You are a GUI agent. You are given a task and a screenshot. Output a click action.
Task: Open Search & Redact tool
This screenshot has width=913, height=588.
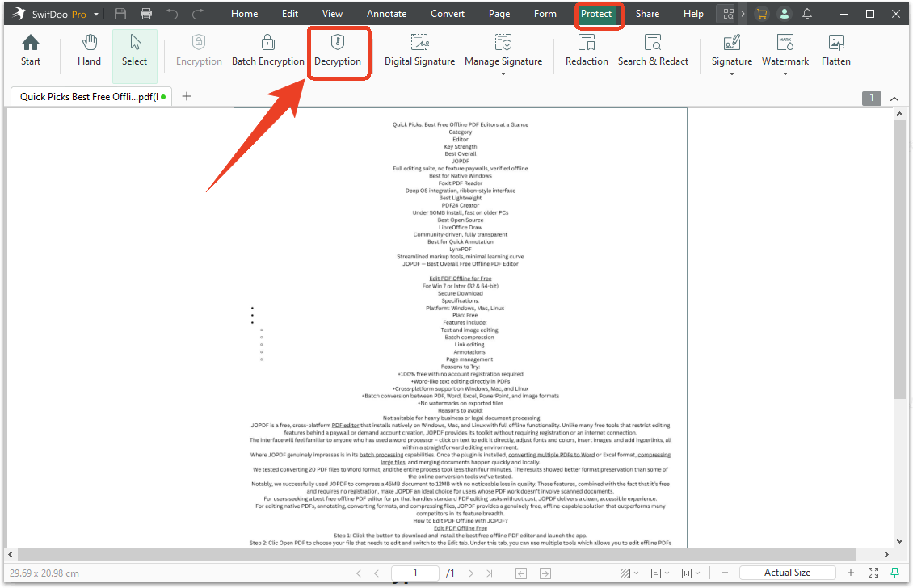pos(653,51)
